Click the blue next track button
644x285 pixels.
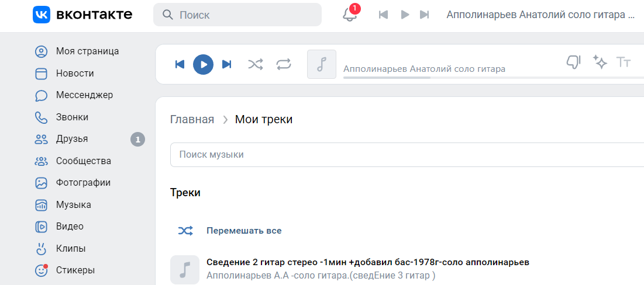click(227, 64)
